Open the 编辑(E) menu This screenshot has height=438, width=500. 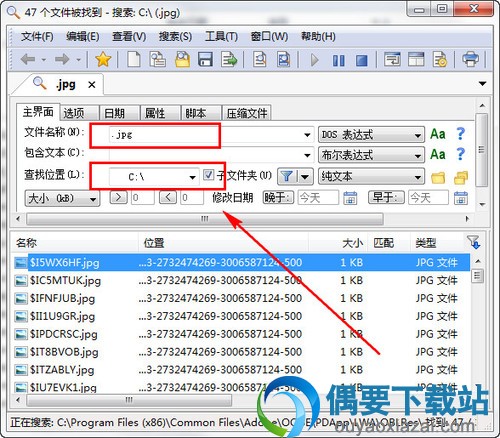83,36
